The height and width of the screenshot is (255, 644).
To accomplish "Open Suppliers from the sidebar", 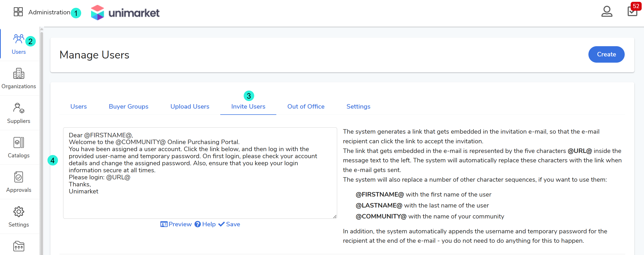I will [19, 113].
